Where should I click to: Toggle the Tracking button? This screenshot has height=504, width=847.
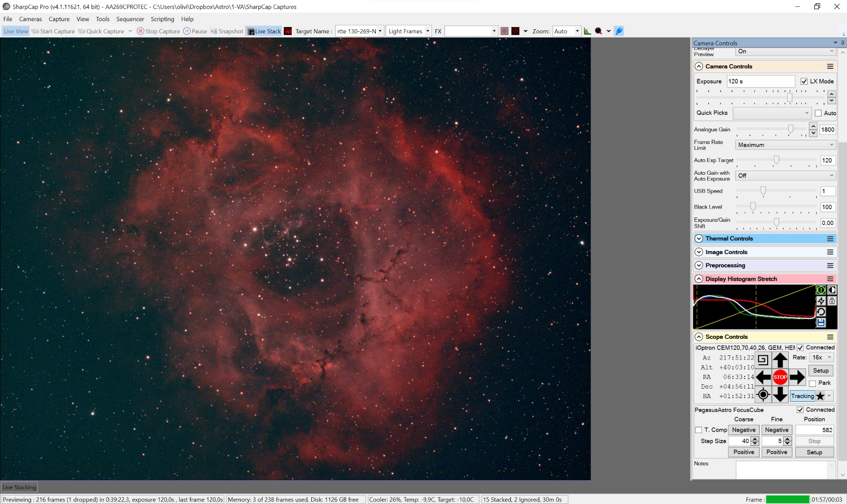coord(803,396)
